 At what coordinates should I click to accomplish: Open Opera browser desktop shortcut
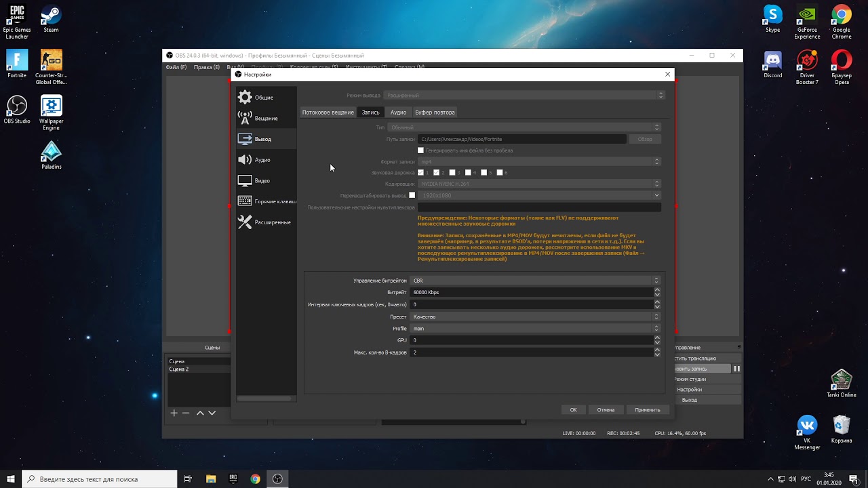click(x=842, y=67)
